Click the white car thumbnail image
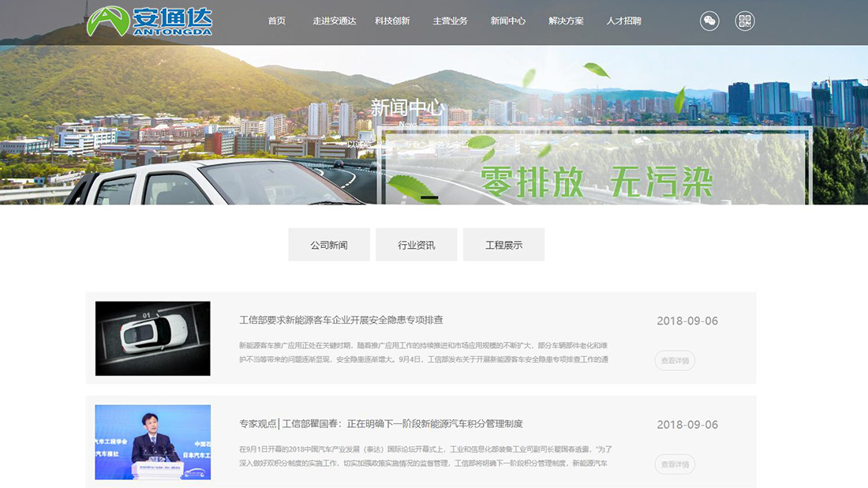The image size is (868, 488). pos(152,337)
